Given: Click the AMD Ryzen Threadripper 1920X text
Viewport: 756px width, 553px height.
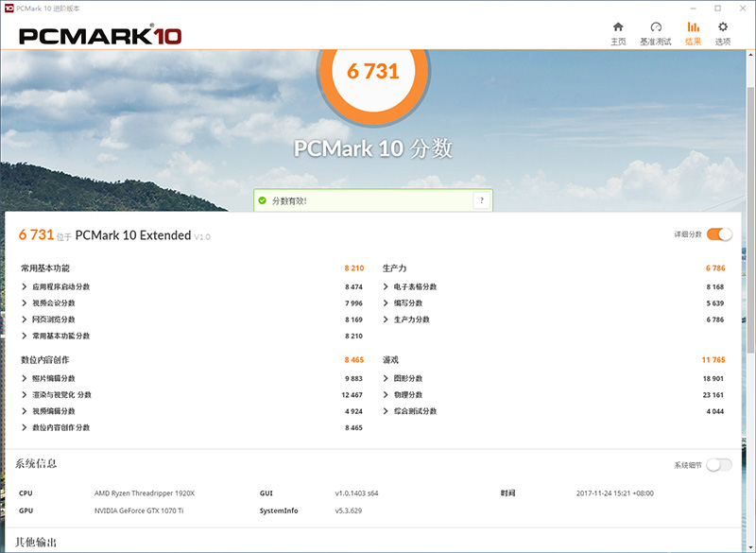Looking at the screenshot, I should click(x=145, y=493).
